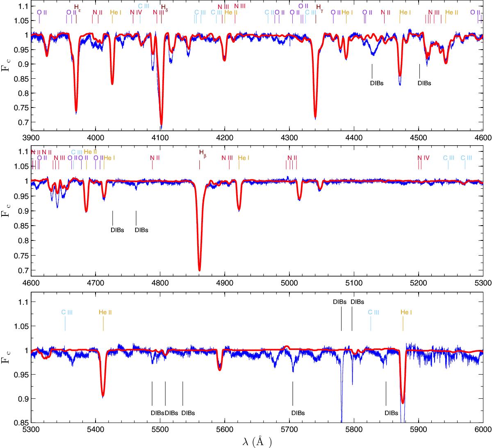Select the Hδ line label

[x=164, y=8]
